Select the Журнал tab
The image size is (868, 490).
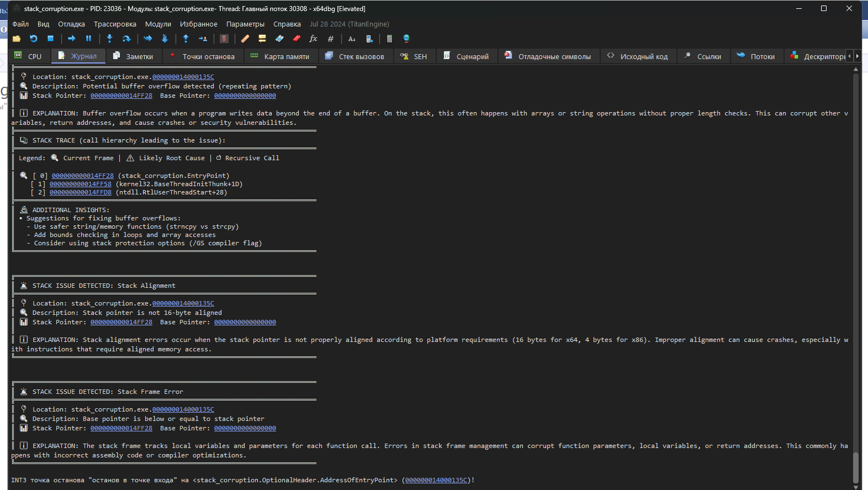point(78,56)
